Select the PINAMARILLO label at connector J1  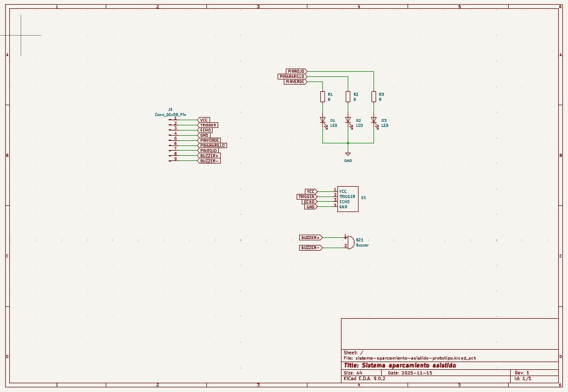point(213,145)
